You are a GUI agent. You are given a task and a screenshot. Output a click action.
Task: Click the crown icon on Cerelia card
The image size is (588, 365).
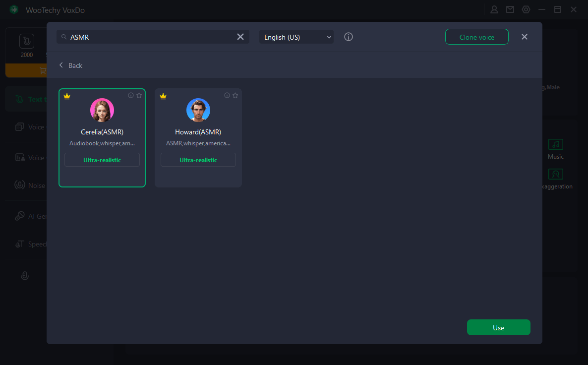pos(67,96)
